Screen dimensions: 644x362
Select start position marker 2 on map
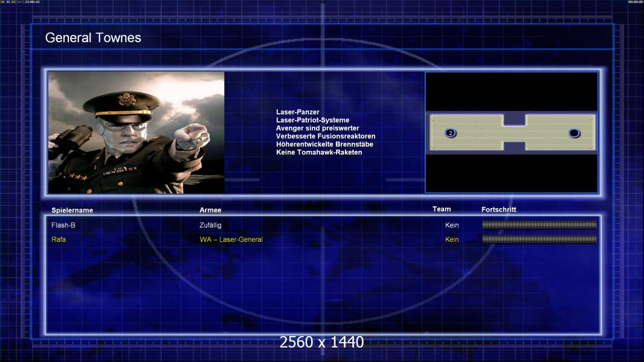pyautogui.click(x=451, y=133)
